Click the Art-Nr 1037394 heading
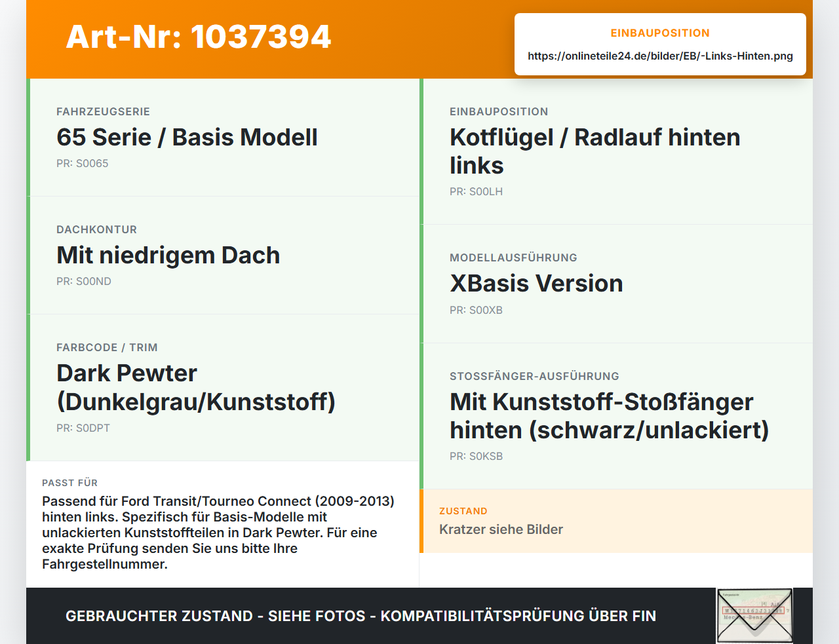 (199, 37)
